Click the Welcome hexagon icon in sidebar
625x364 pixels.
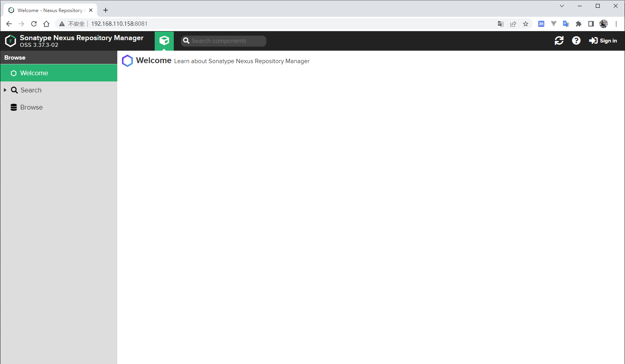tap(14, 73)
